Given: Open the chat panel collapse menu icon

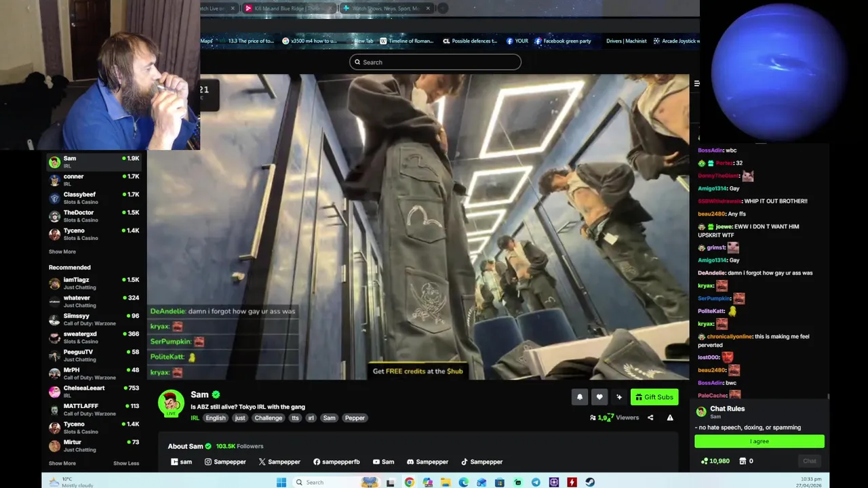Looking at the screenshot, I should tap(696, 83).
